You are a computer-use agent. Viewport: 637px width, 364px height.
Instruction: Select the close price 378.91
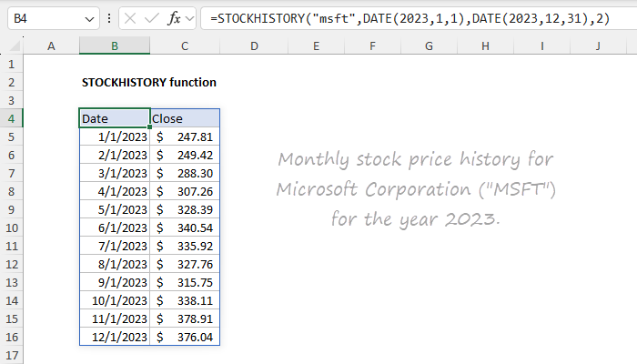185,318
